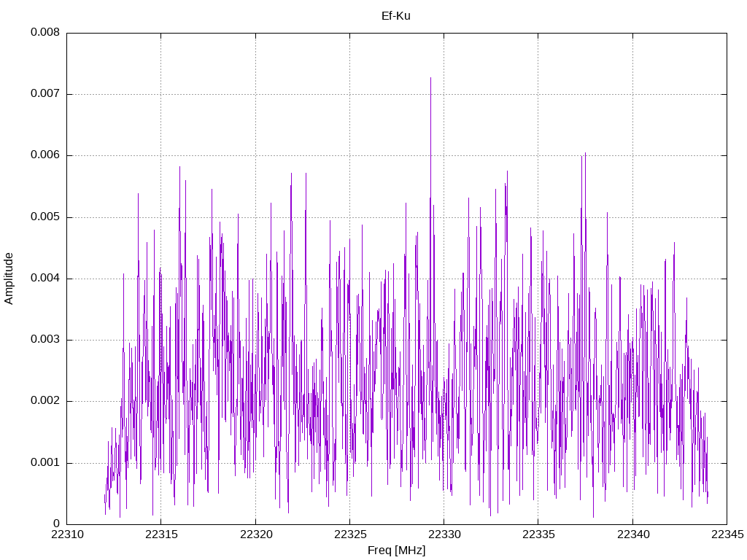The image size is (747, 560).
Task: Click x-axis tick label 22340
Action: point(632,534)
